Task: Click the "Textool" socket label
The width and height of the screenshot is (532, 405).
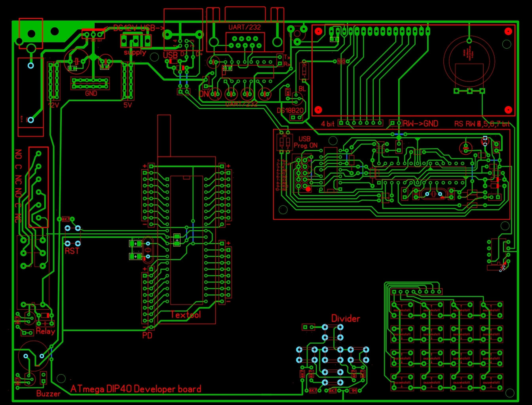Action: (x=186, y=315)
